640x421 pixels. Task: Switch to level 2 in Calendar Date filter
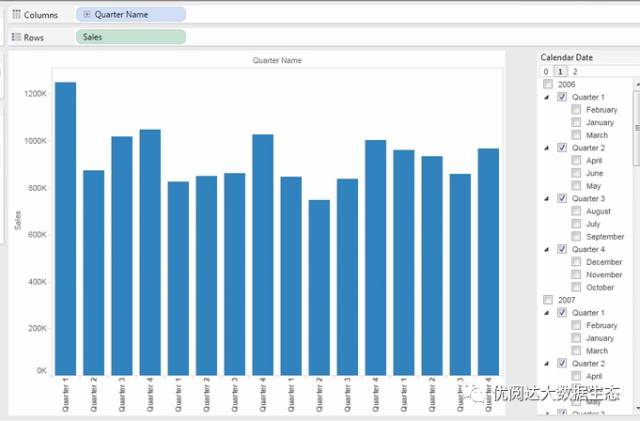coord(575,72)
